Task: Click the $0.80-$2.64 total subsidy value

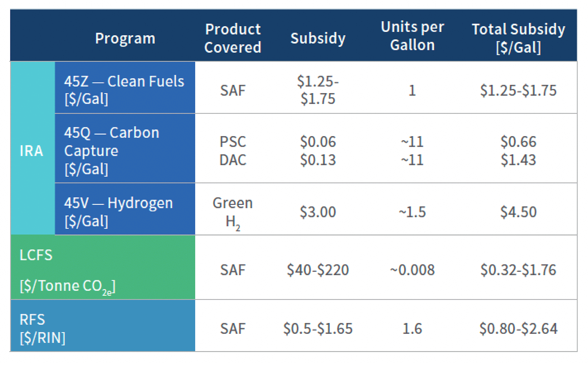Action: [x=518, y=328]
